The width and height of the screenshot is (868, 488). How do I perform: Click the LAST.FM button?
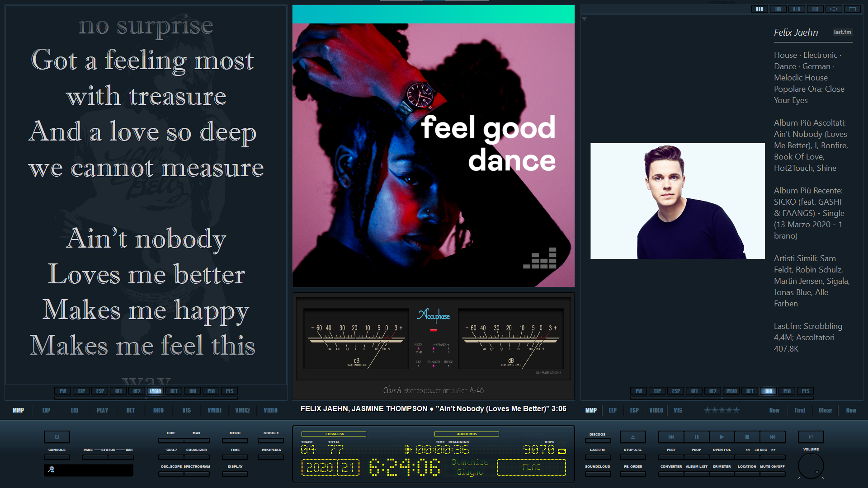(x=597, y=457)
